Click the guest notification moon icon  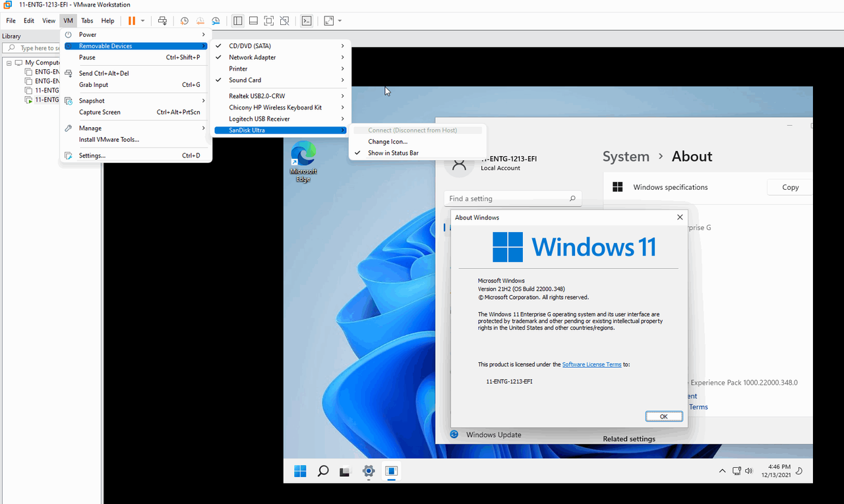(799, 471)
